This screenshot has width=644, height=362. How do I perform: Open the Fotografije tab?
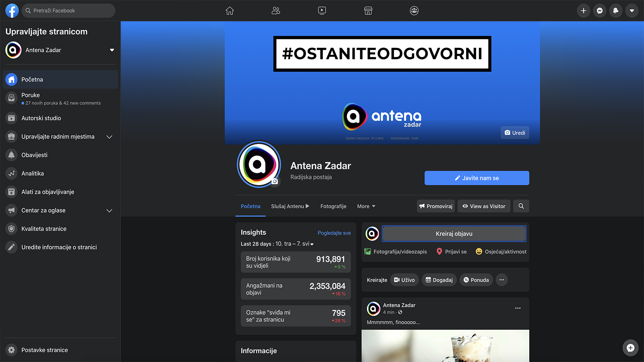pyautogui.click(x=333, y=206)
